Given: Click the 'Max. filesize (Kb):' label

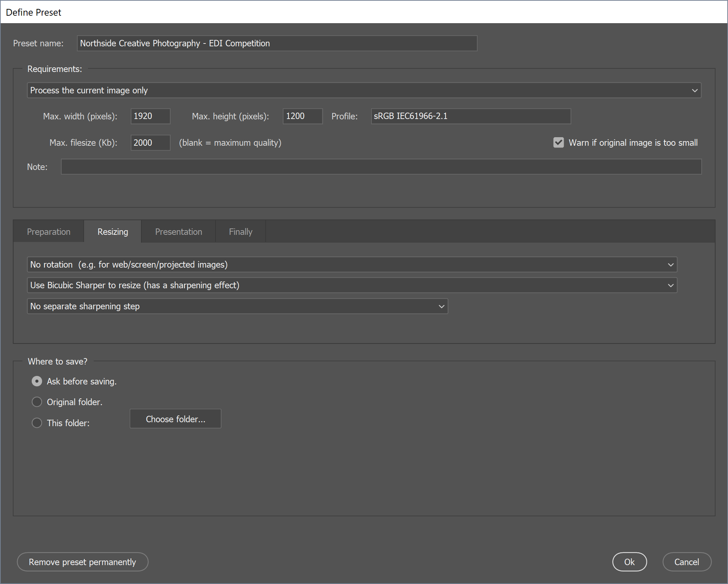Looking at the screenshot, I should (x=83, y=143).
